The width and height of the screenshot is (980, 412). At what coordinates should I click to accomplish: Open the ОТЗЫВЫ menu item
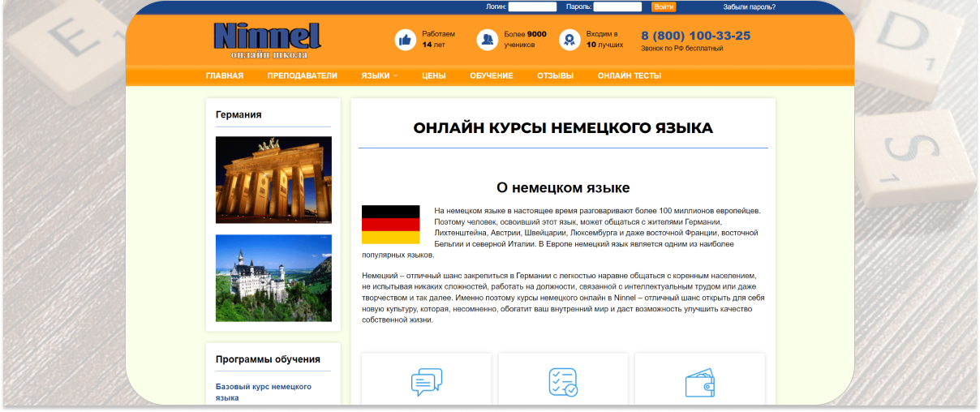(x=555, y=76)
